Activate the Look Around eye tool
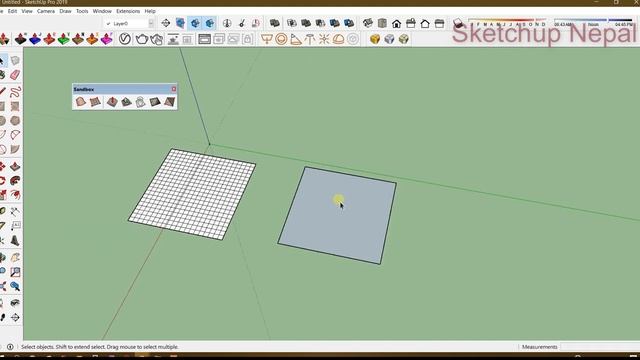Viewport: 640px width, 360px height. coord(15,303)
